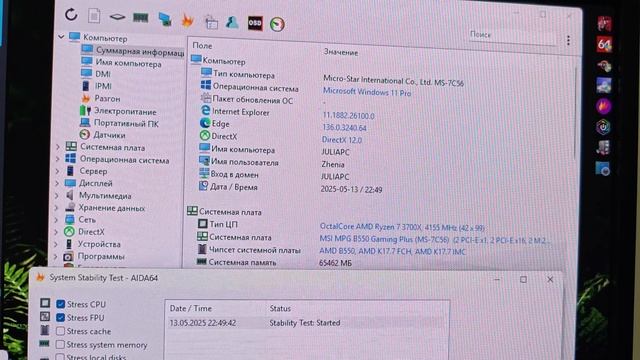Viewport: 640px width, 360px height.
Task: Uncheck the Stress CPU checkbox
Action: [61, 304]
